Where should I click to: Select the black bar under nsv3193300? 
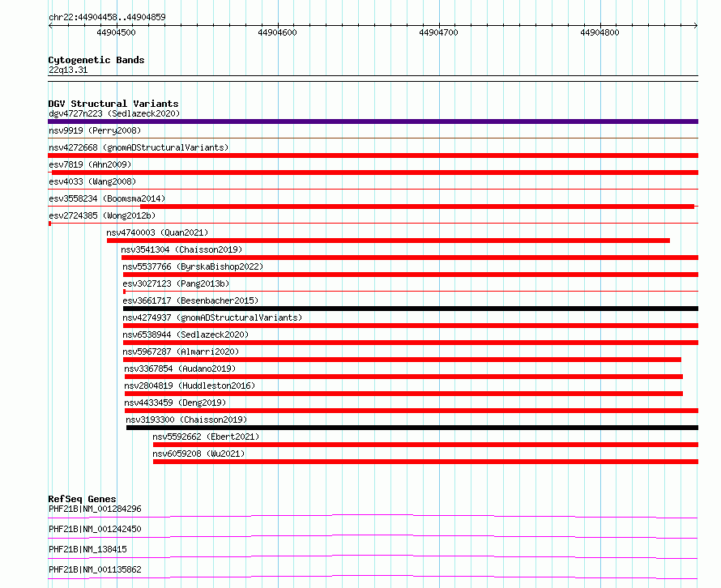(x=412, y=428)
